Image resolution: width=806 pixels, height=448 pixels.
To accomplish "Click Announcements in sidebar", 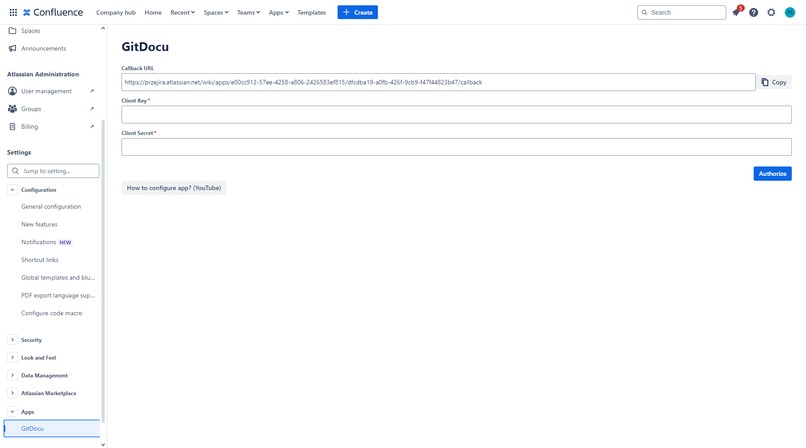I will (43, 48).
